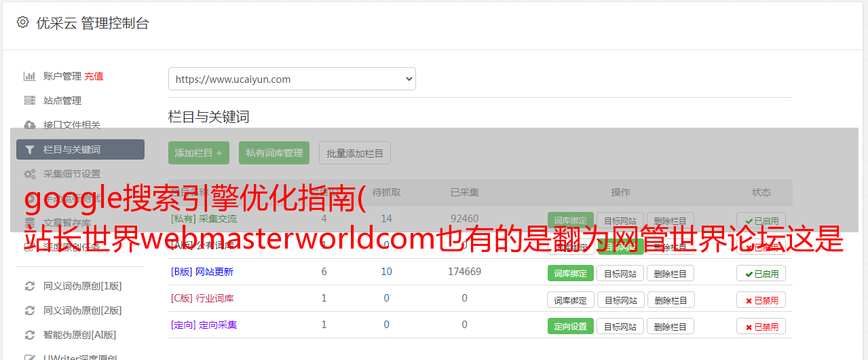Open the [C版] 行业词库 column link
Image resolution: width=868 pixels, height=360 pixels.
(x=202, y=298)
